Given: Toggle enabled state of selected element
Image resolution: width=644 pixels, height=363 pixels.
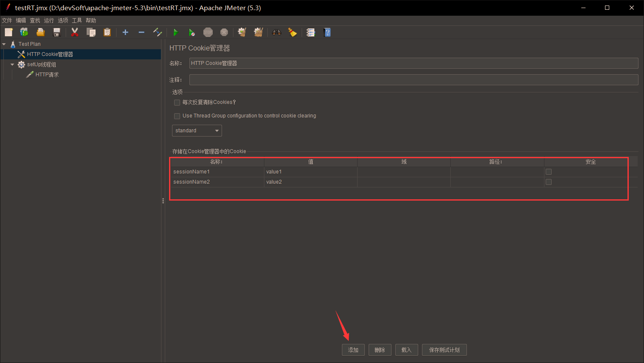Looking at the screenshot, I should (x=158, y=32).
